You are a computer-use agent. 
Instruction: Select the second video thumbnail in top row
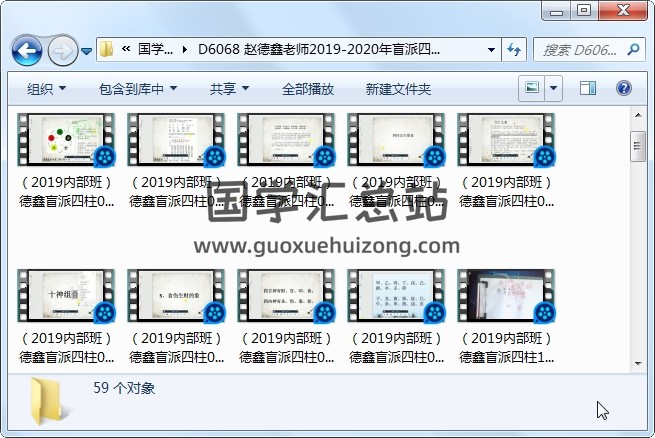pyautogui.click(x=176, y=139)
